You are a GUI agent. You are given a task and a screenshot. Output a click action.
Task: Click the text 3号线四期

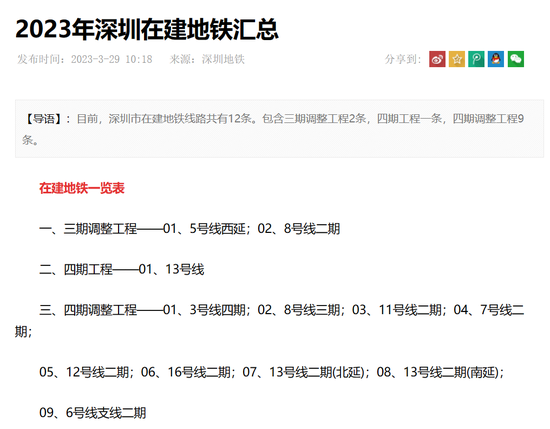pos(217,310)
